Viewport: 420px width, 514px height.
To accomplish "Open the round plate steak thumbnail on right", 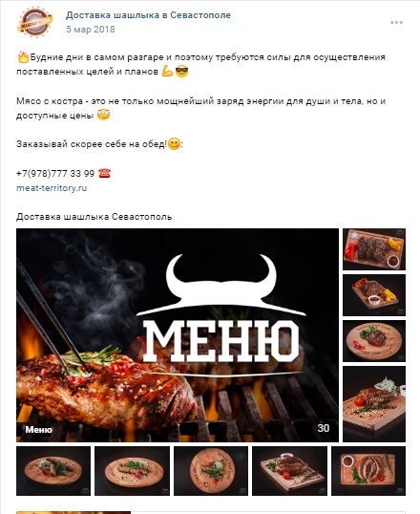I will tap(374, 341).
